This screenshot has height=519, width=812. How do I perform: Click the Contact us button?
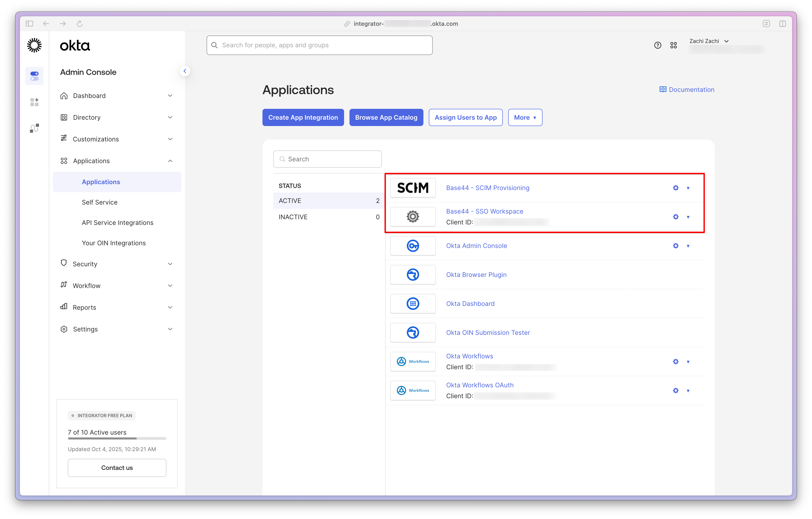point(117,468)
